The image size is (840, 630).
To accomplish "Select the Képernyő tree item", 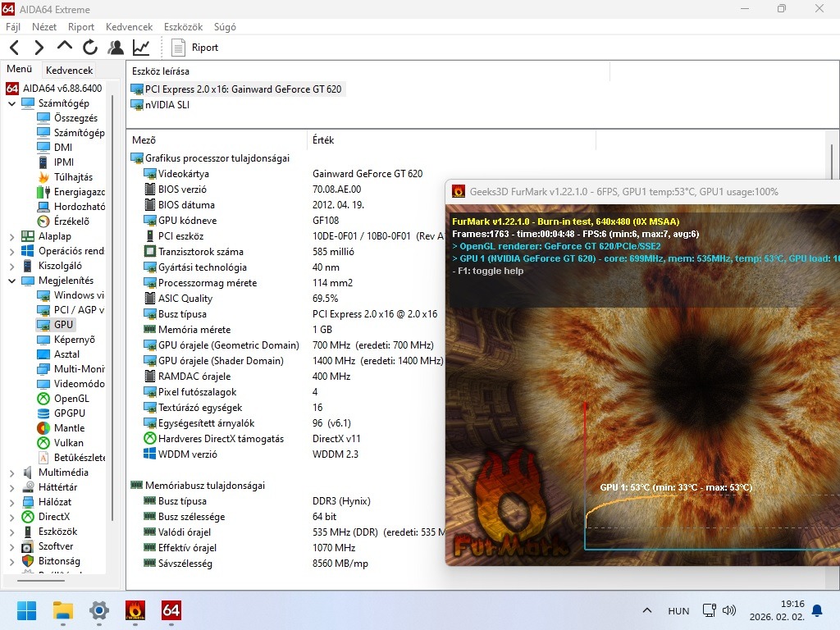I will click(66, 340).
